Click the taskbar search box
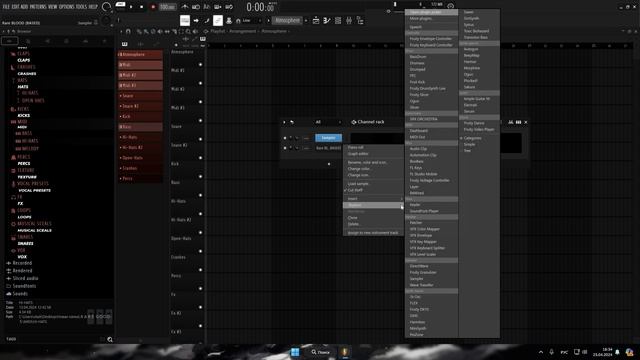Image resolution: width=640 pixels, height=360 pixels. [x=321, y=352]
